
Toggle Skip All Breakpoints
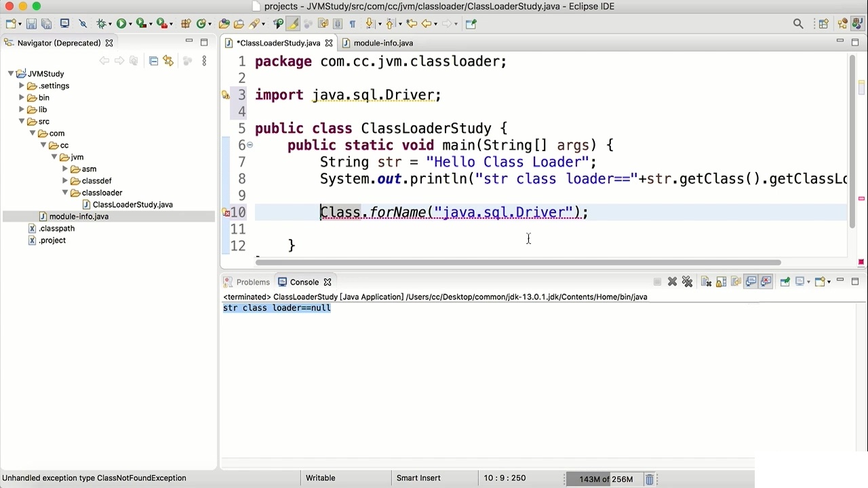[x=83, y=24]
